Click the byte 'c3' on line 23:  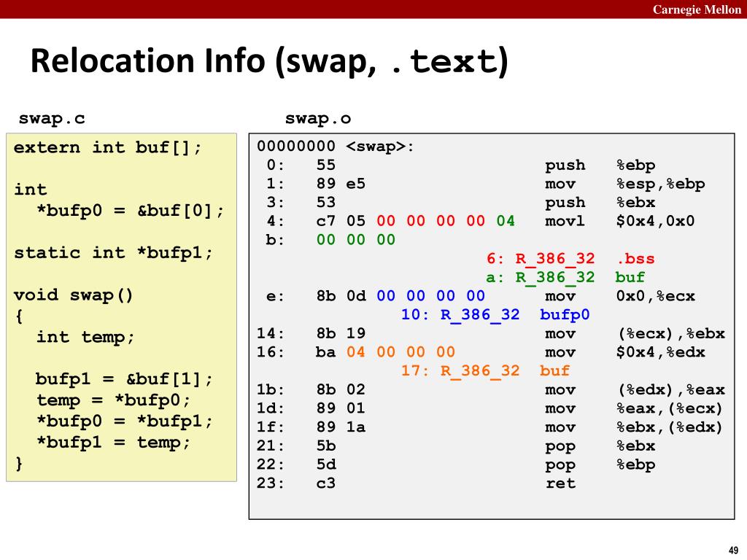point(326,483)
